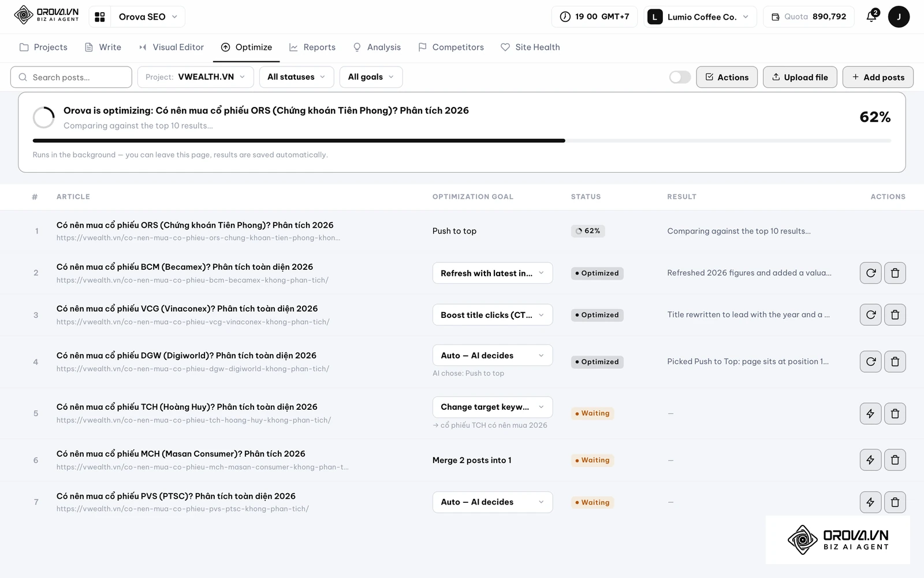This screenshot has width=924, height=578.
Task: Click the clock time 19:00 GMT+7 indicator
Action: [594, 17]
